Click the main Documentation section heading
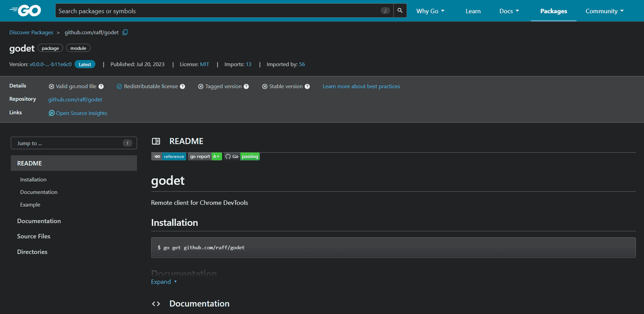 [x=199, y=304]
